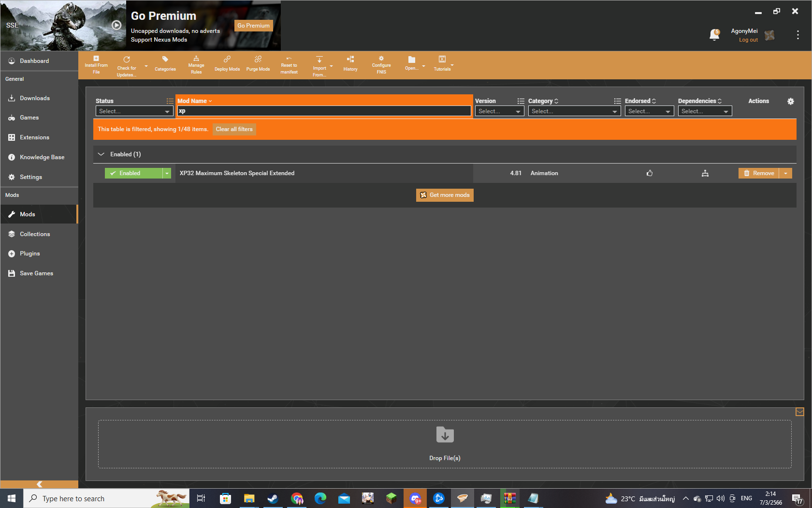Click the group-by icon next to Status
The height and width of the screenshot is (508, 812).
click(170, 101)
